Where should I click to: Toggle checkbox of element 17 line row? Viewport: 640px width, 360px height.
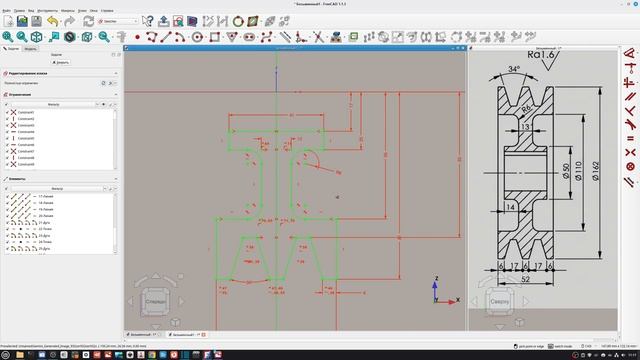[7, 196]
